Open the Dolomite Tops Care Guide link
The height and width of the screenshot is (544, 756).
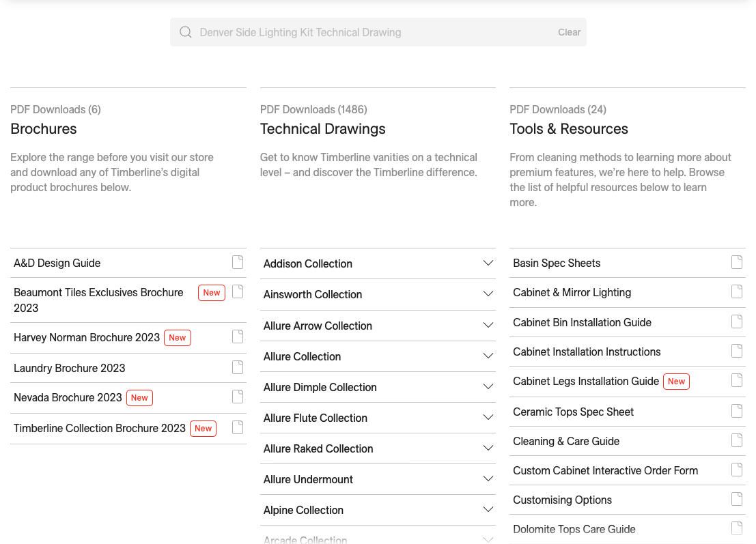tap(574, 530)
